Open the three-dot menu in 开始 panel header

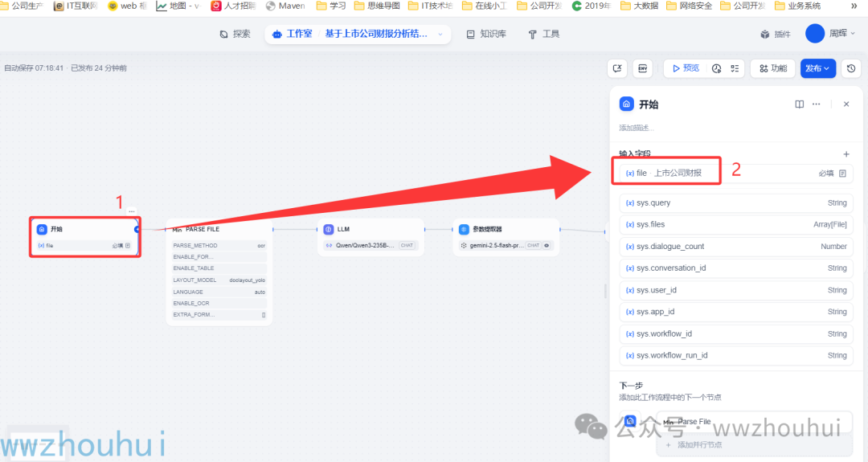point(816,104)
